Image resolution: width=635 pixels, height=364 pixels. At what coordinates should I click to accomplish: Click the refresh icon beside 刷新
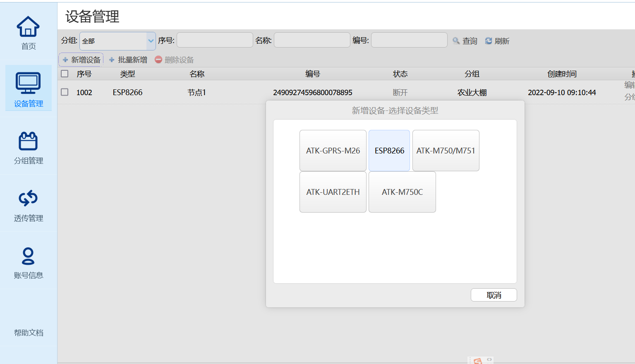(489, 41)
